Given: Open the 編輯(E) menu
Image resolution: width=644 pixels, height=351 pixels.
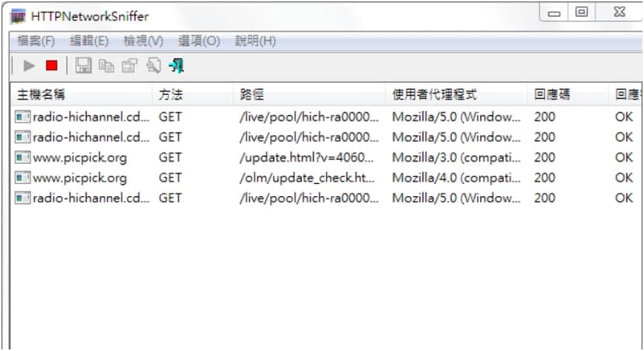Looking at the screenshot, I should (x=89, y=41).
